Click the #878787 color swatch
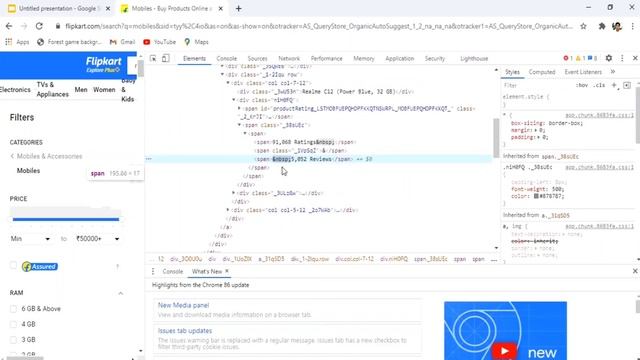The image size is (640, 360). [x=536, y=196]
